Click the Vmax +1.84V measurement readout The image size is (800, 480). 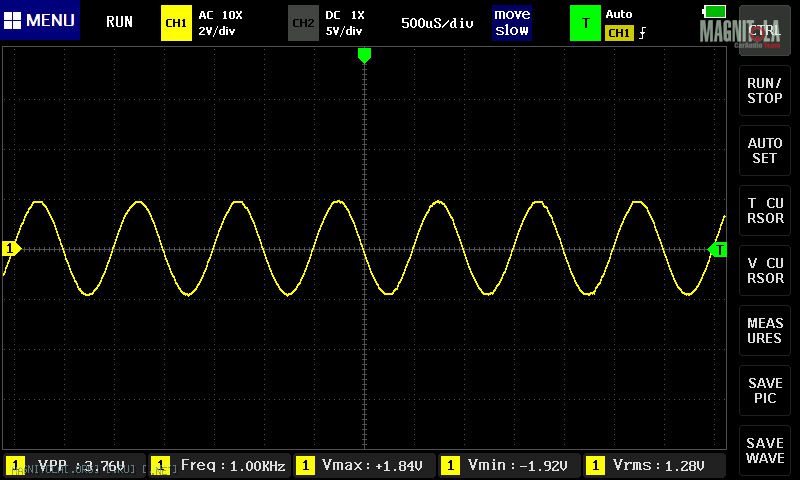point(365,465)
